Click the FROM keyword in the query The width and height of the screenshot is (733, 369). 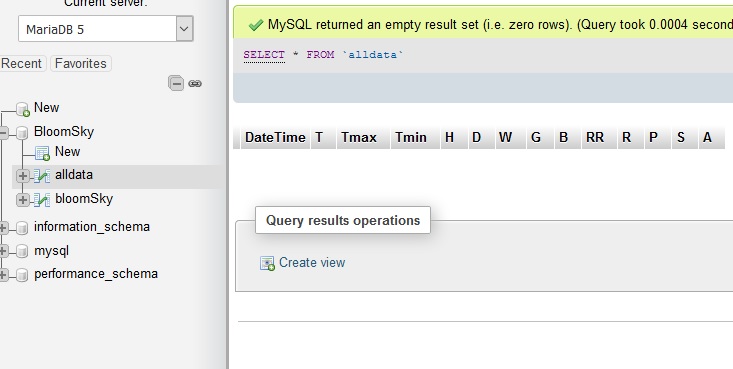pos(320,55)
